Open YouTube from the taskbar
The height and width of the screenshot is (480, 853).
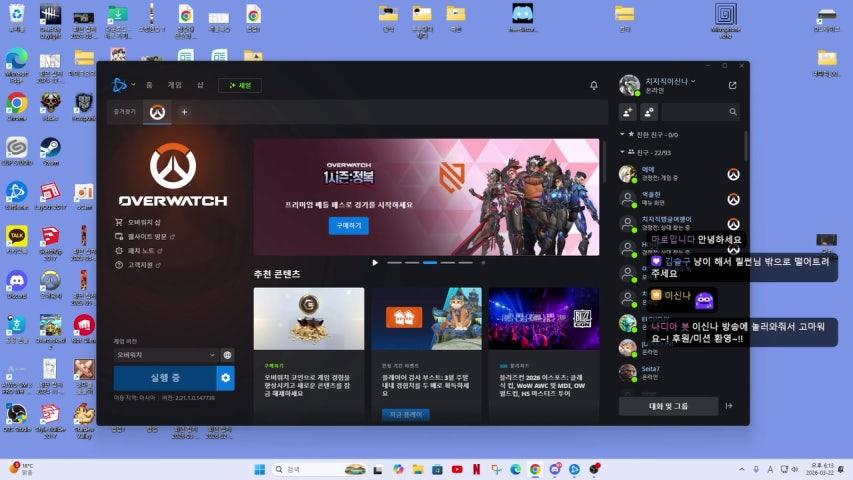(x=457, y=469)
